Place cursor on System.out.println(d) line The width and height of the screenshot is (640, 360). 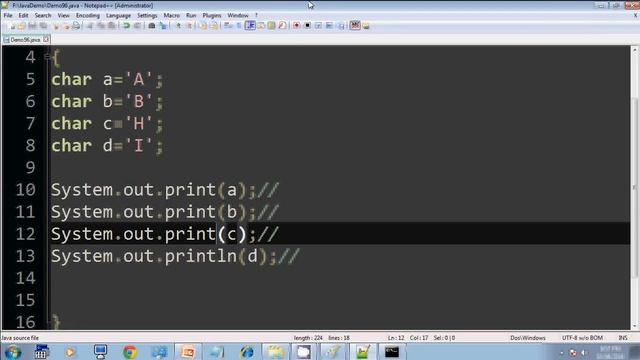pos(175,256)
